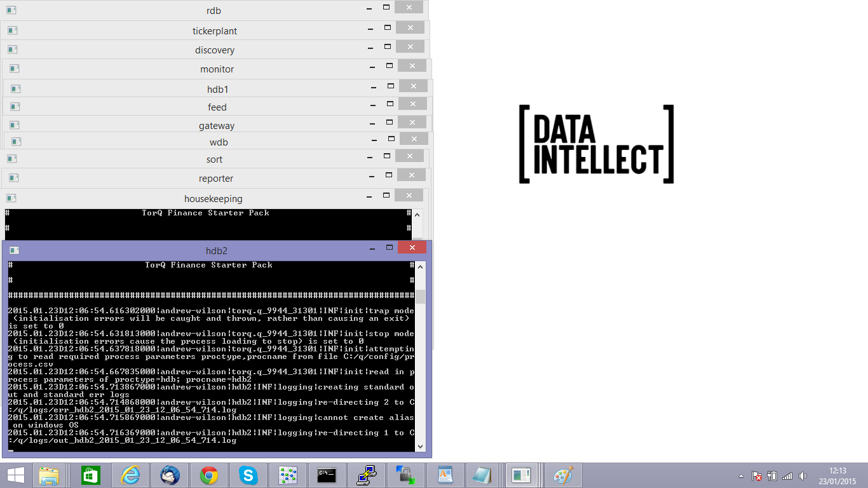Minimize the housekeeping window
The height and width of the screenshot is (488, 868).
370,196
